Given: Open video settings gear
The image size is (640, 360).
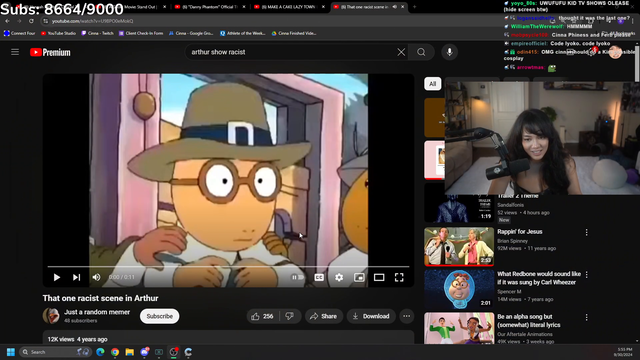Looking at the screenshot, I should pos(339,277).
